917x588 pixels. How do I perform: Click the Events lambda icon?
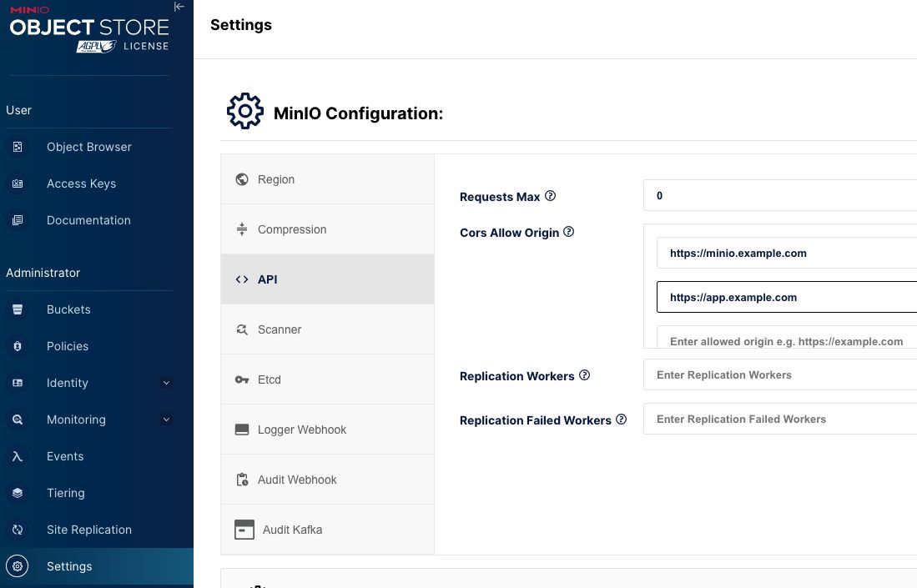click(x=18, y=456)
